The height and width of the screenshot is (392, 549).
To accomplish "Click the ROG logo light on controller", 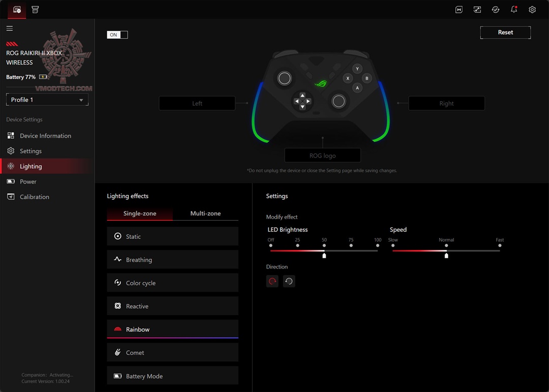I will (321, 83).
